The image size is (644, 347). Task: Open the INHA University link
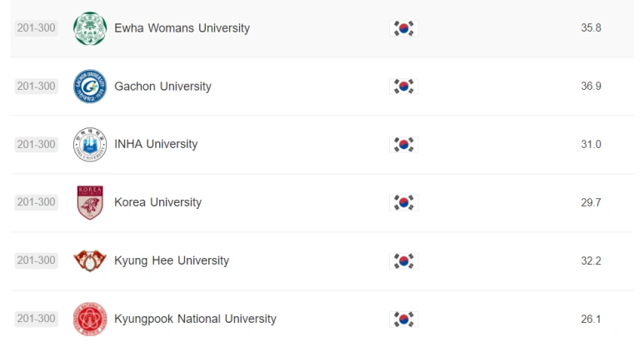(x=156, y=145)
